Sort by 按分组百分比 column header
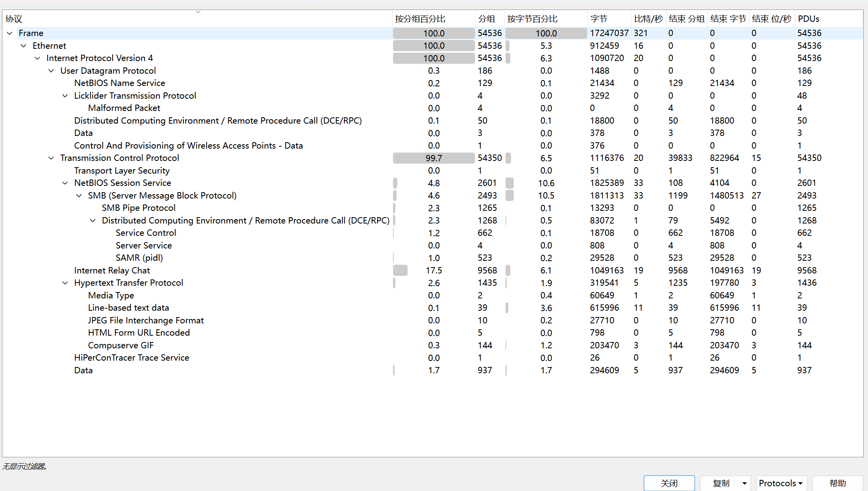The width and height of the screenshot is (868, 491). click(x=420, y=19)
